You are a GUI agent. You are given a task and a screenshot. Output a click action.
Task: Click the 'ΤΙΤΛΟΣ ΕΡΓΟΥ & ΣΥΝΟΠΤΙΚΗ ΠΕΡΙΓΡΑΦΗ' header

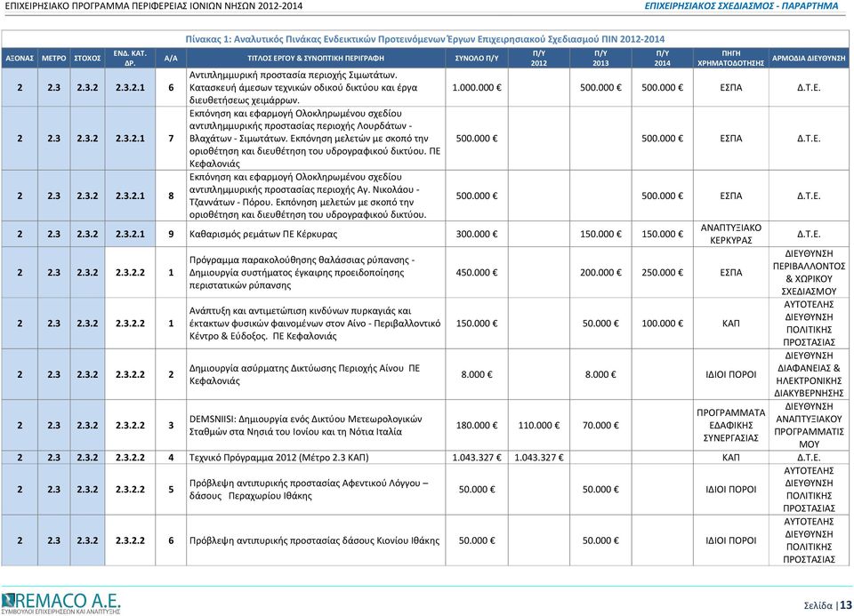(316, 59)
